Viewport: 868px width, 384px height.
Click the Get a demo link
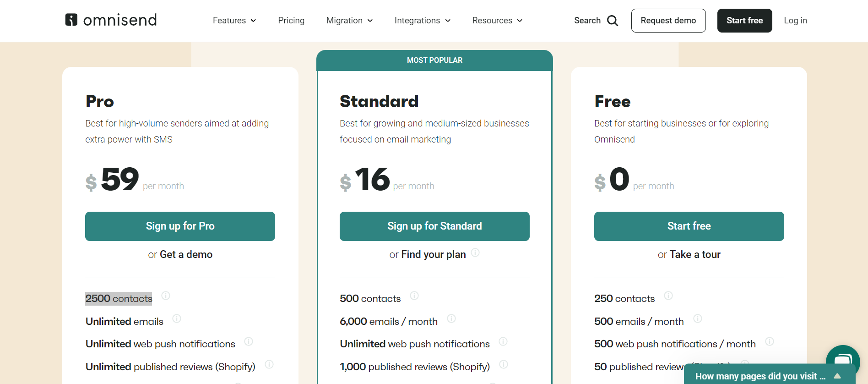coord(186,254)
